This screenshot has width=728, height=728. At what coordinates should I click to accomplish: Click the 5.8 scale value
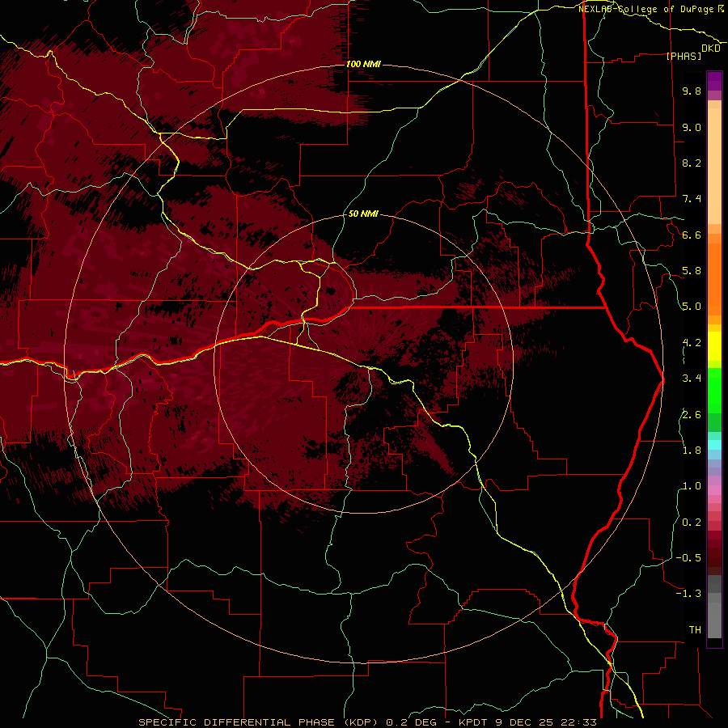692,271
